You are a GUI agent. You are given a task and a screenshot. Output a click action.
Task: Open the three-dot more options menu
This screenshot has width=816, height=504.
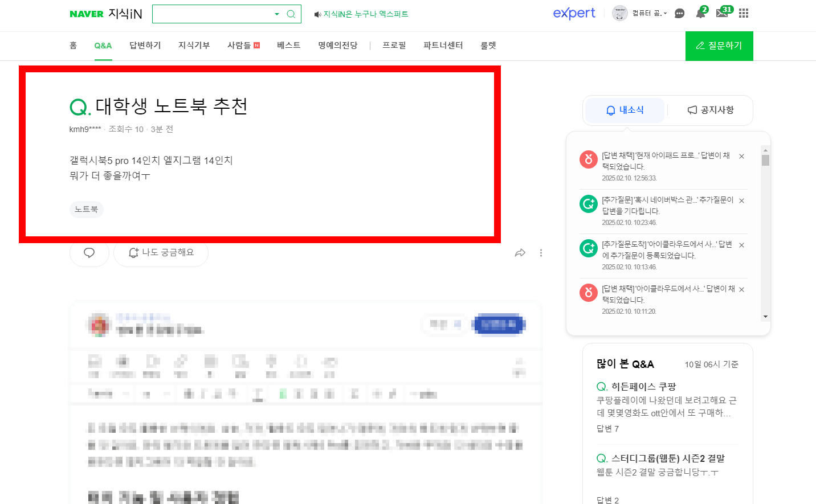tap(541, 253)
